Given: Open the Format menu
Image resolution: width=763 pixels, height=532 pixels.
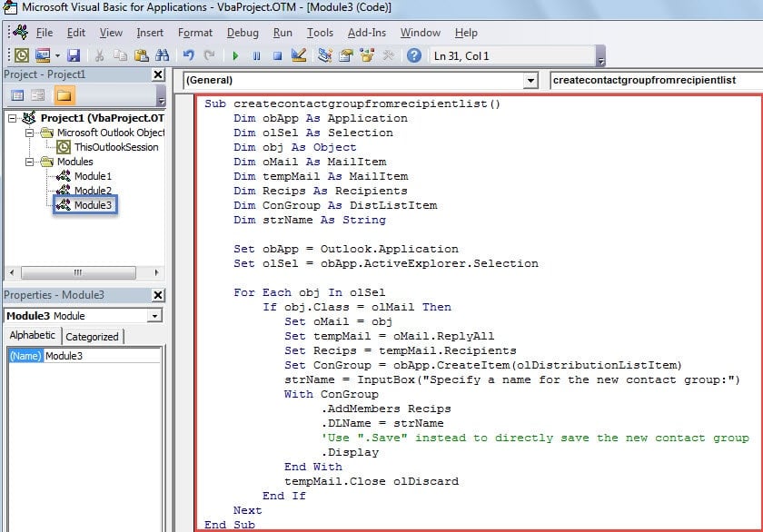Looking at the screenshot, I should 195,33.
